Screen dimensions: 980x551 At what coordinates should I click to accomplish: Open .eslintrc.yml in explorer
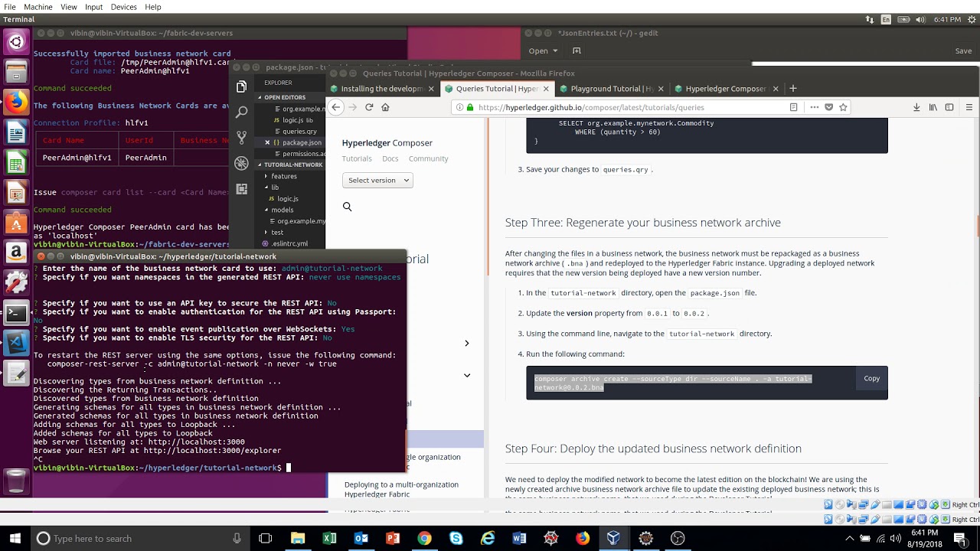click(x=289, y=243)
